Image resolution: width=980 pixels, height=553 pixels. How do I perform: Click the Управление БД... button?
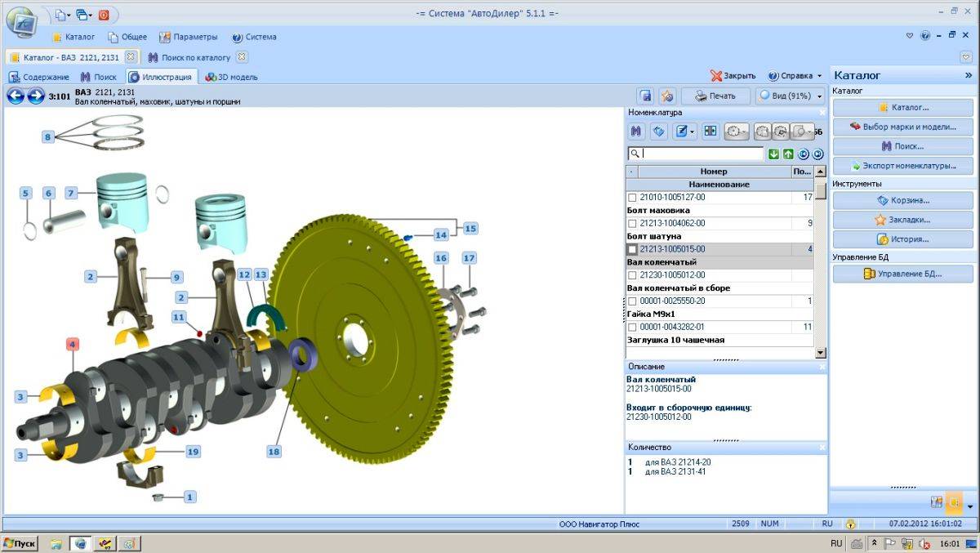click(902, 274)
